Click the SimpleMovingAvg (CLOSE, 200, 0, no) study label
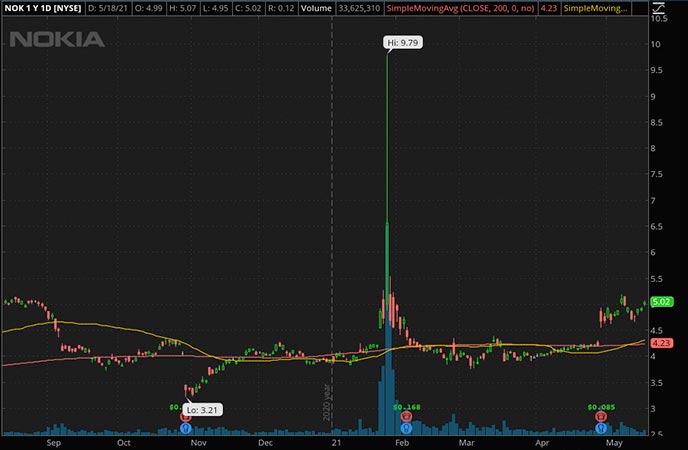688x450 pixels. 460,8
